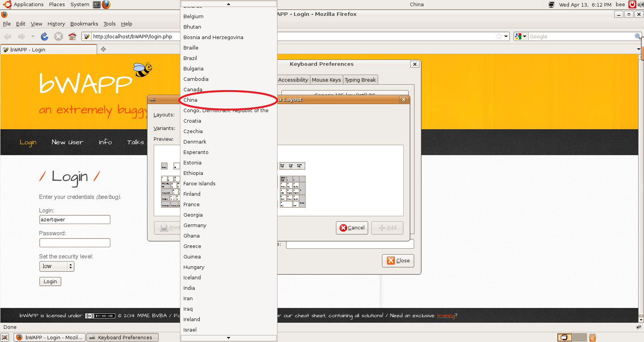Click New User navigation link

pos(67,142)
